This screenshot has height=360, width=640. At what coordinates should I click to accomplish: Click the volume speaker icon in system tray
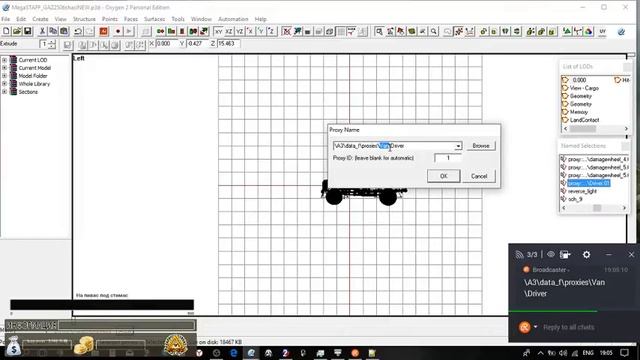tap(563, 353)
